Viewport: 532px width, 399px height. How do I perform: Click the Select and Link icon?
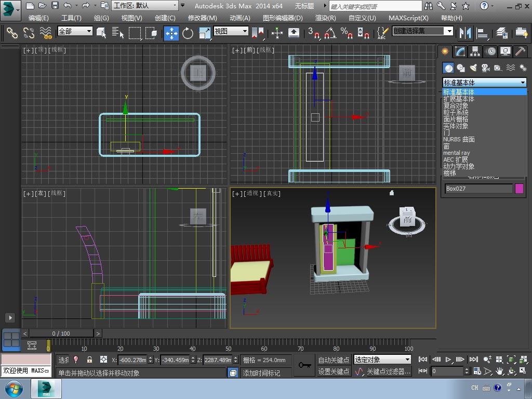[11, 33]
